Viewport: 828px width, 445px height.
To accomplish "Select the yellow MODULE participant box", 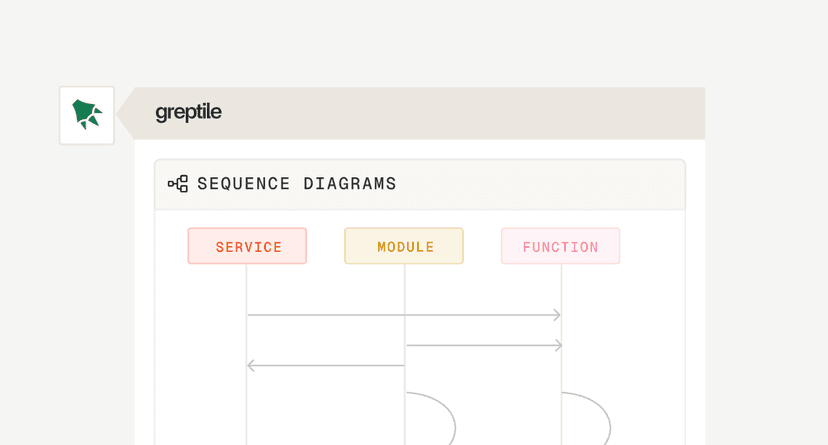I will pos(404,246).
